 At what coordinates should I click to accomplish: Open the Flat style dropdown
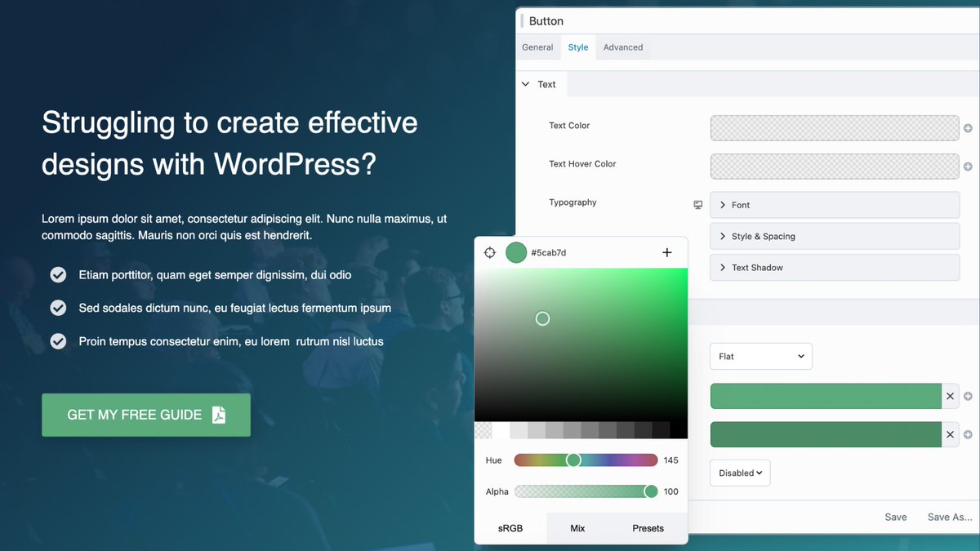[x=761, y=356]
